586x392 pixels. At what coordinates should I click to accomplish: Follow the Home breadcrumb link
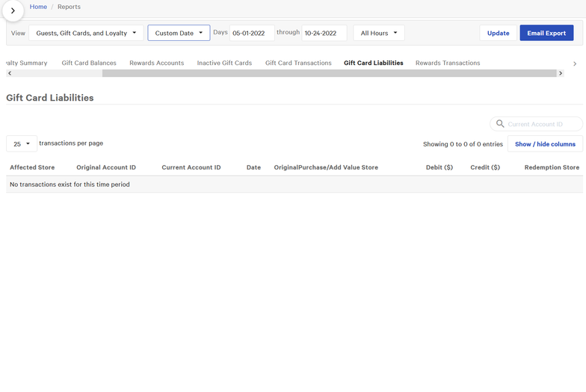[x=38, y=7]
